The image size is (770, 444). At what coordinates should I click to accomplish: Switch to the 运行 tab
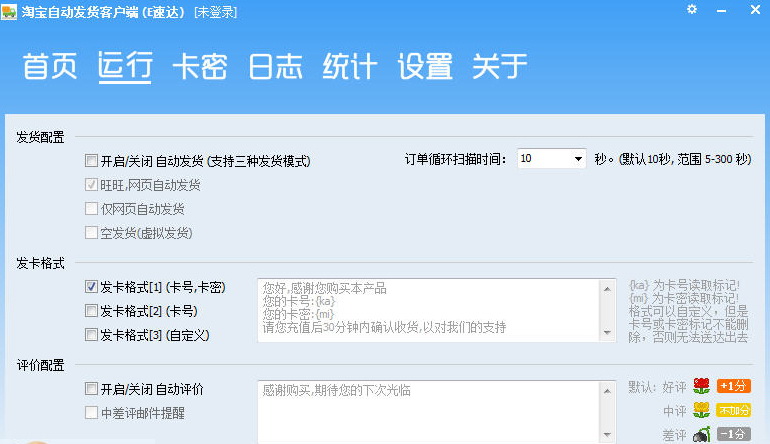tap(125, 66)
